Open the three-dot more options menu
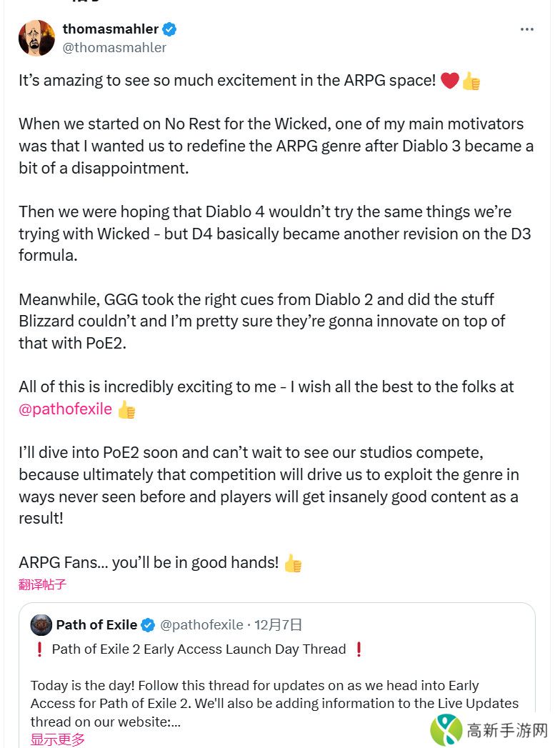Screen dimensions: 560x748 [527, 29]
